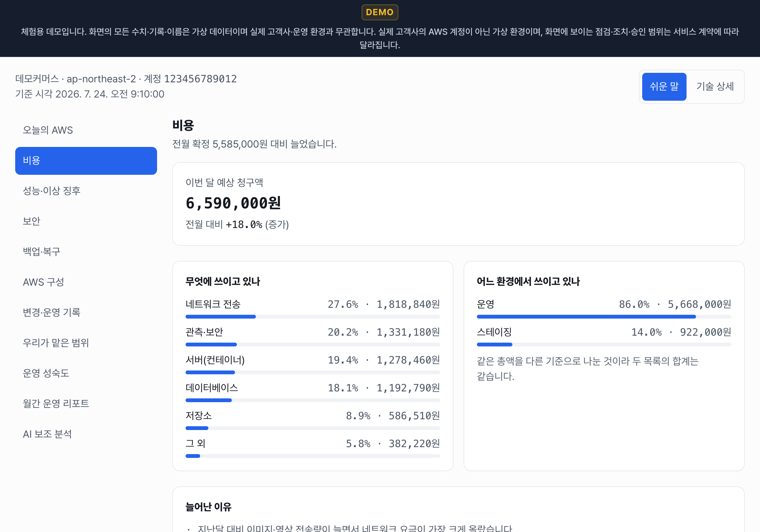The image size is (760, 532).
Task: Click the DEMO badge in banner
Action: (380, 12)
